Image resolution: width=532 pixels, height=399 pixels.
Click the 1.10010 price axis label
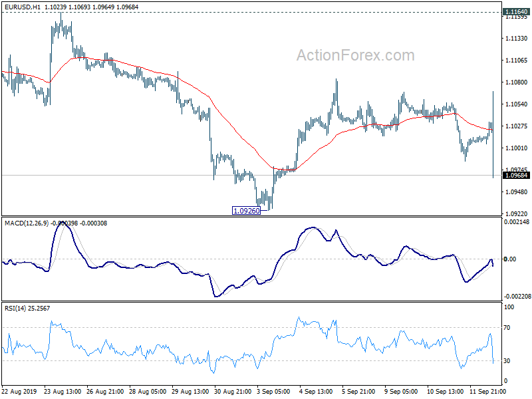(517, 148)
